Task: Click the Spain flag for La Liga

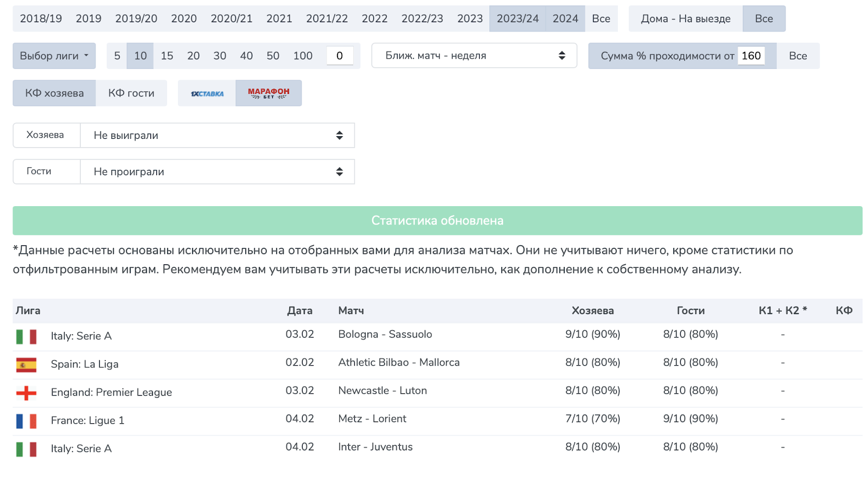Action: coord(26,365)
